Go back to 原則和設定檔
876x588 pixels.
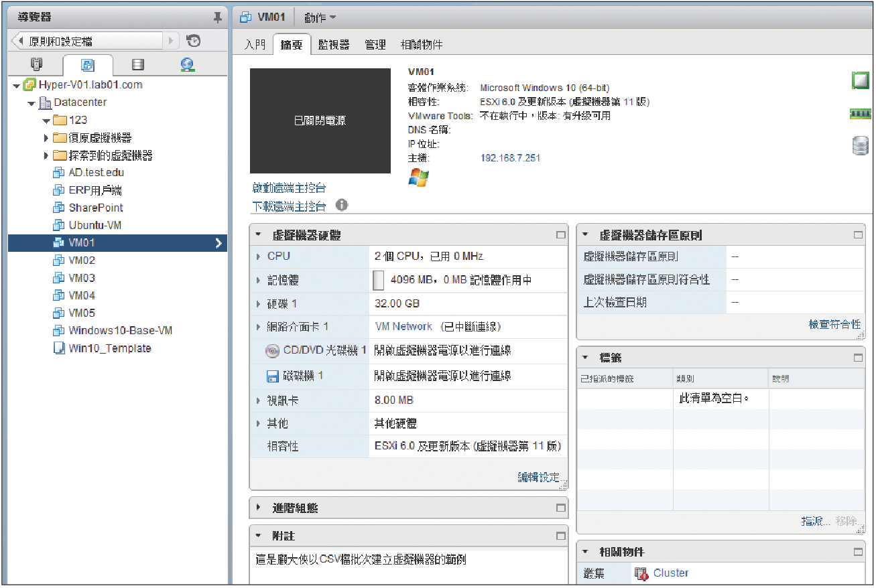tap(87, 41)
